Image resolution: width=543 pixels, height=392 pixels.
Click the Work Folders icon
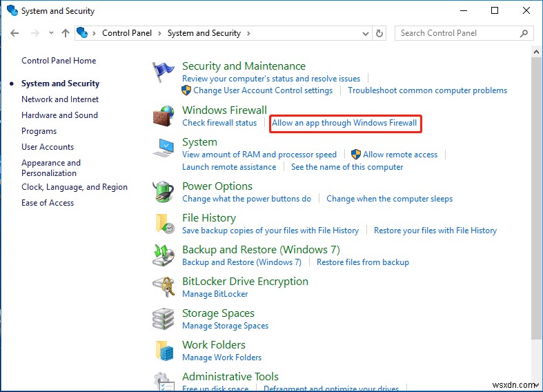point(164,351)
